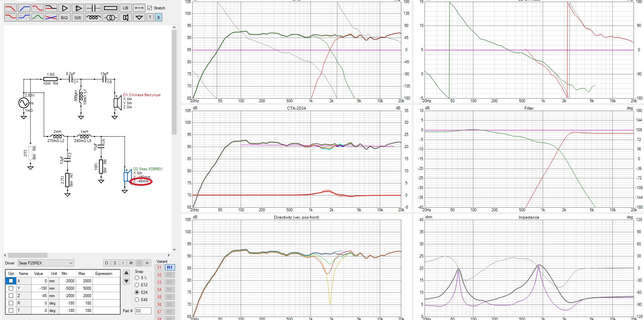Viewport: 644px width, 320px height.
Task: Open the LIB component library
Action: coord(126,8)
